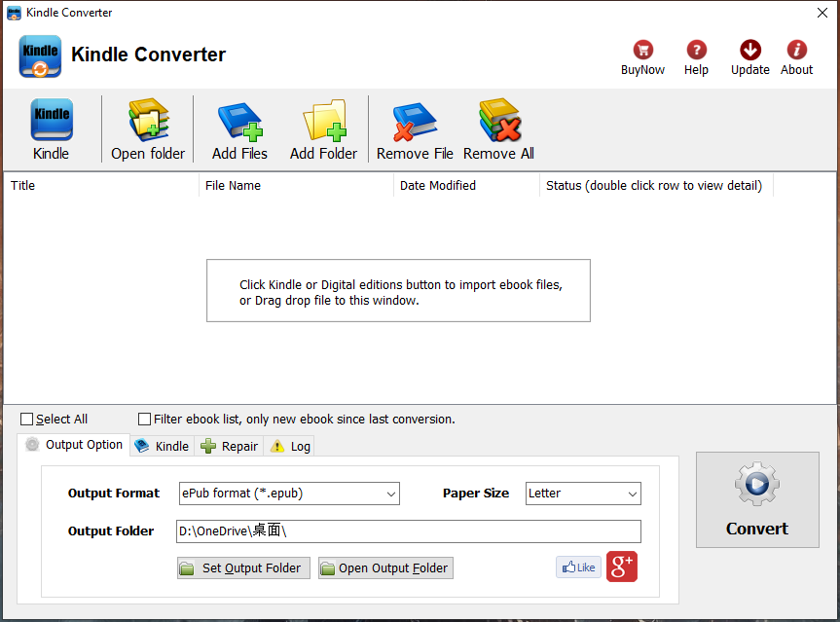Tick the Select All checkbox
The width and height of the screenshot is (840, 622).
[x=26, y=419]
